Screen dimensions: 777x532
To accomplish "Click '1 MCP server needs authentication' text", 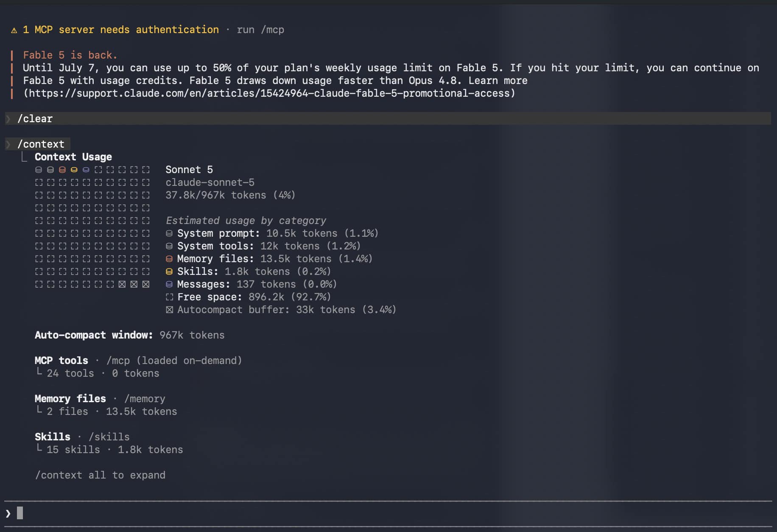I will (121, 30).
